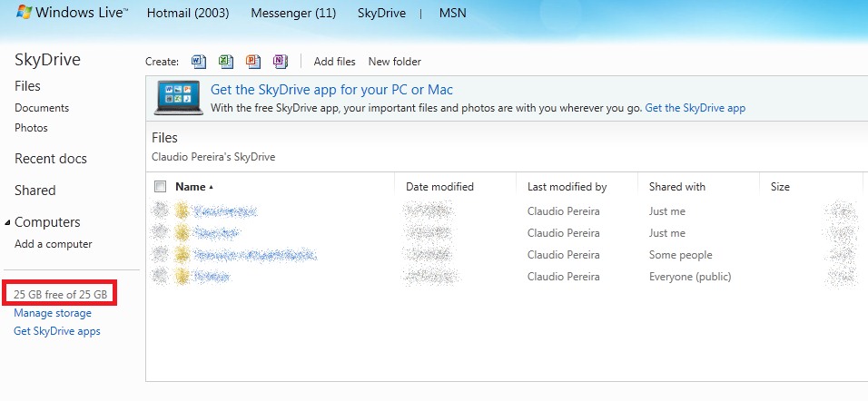The width and height of the screenshot is (868, 401).
Task: Open the Manage storage link
Action: (x=53, y=313)
